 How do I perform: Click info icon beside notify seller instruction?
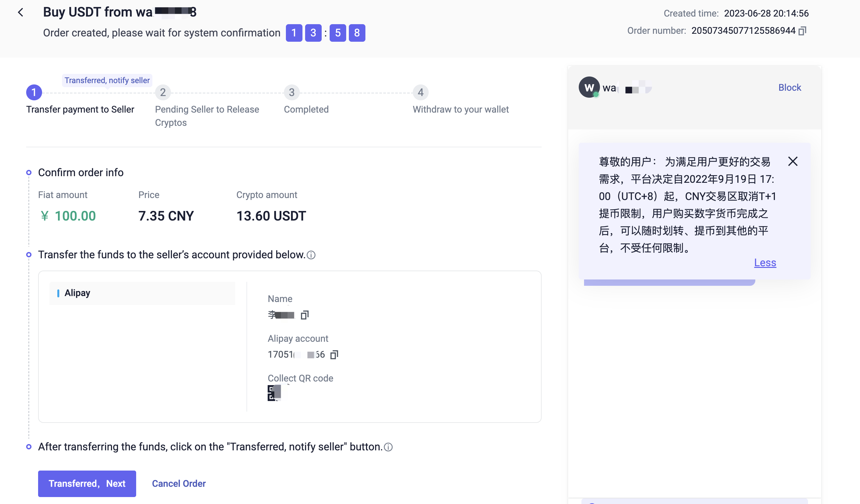(x=388, y=447)
